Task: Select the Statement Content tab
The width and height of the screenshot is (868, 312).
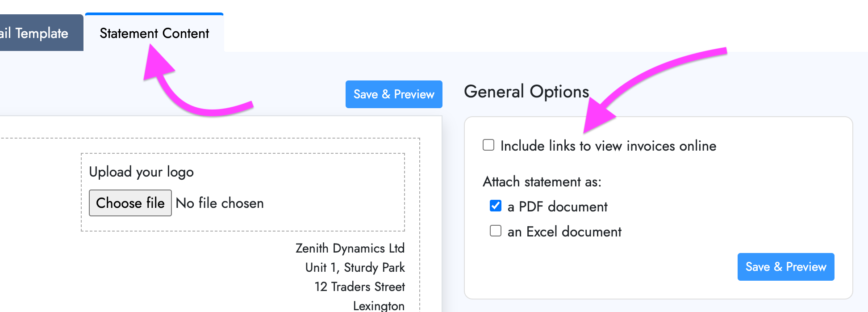Action: point(154,33)
